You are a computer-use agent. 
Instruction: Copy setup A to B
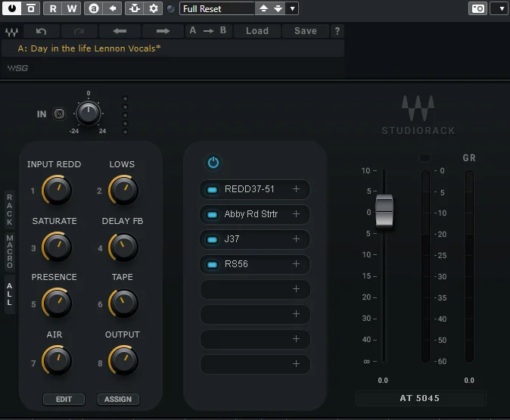tap(208, 31)
